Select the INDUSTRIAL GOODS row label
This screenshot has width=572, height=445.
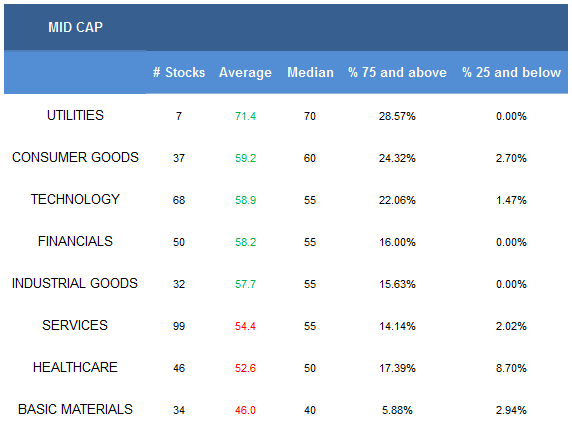click(x=75, y=283)
